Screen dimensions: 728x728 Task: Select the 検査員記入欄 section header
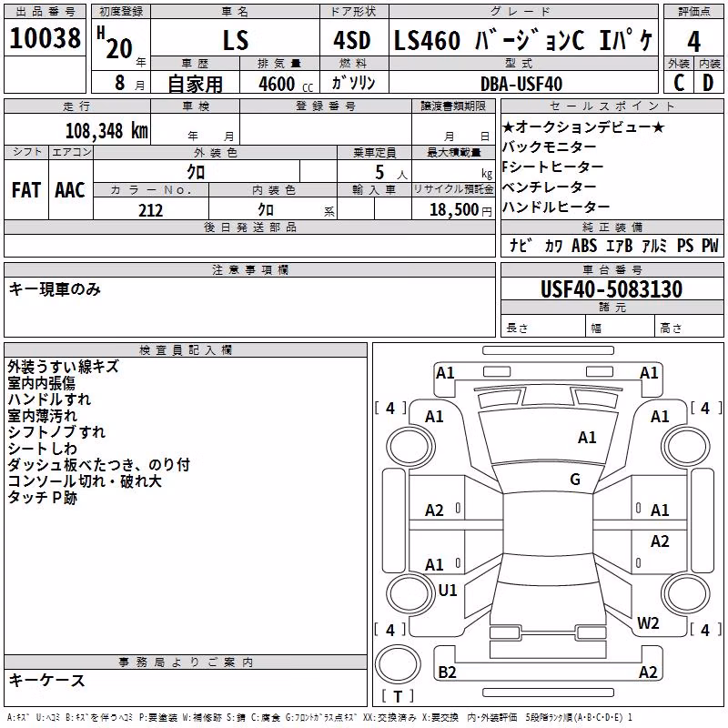pyautogui.click(x=186, y=350)
